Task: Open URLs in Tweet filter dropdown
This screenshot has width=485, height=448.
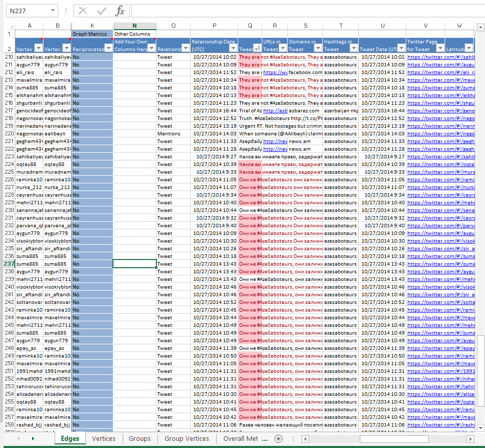Action: pos(283,48)
